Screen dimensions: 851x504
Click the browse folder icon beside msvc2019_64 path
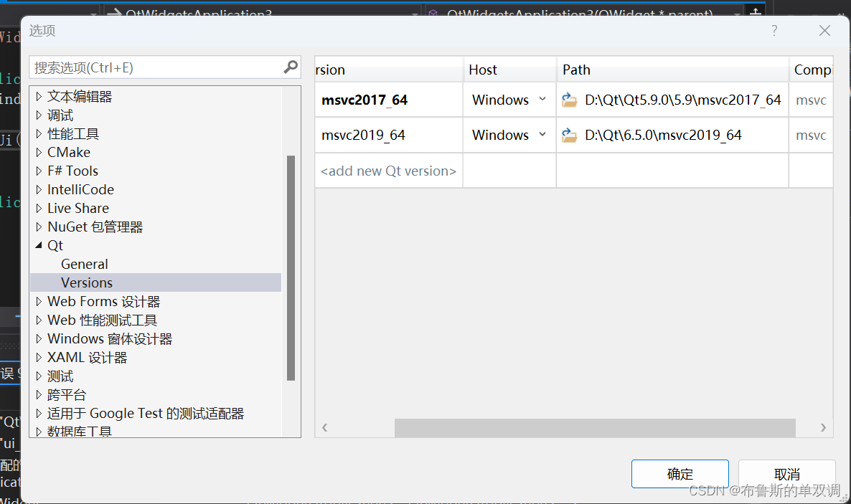569,135
